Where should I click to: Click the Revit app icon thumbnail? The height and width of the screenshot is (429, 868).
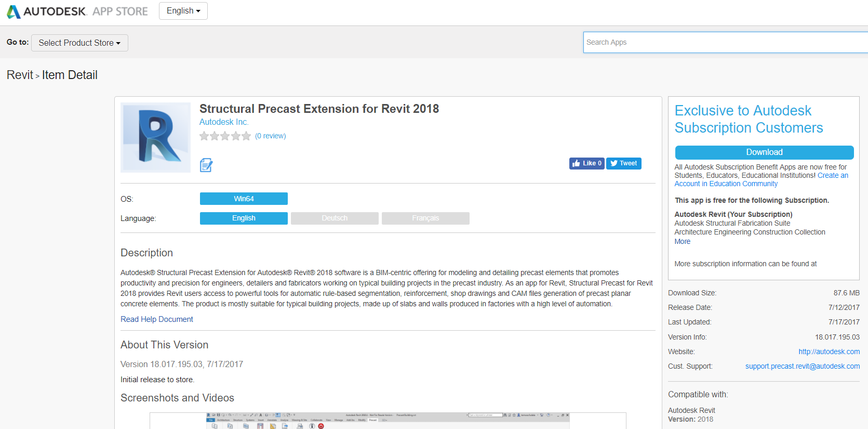(x=155, y=137)
